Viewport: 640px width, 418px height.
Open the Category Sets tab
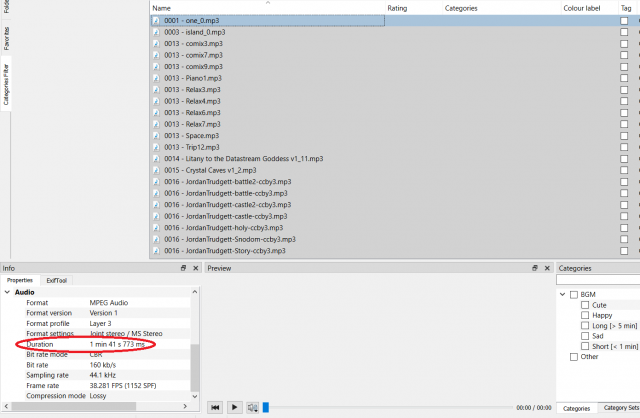pyautogui.click(x=621, y=408)
